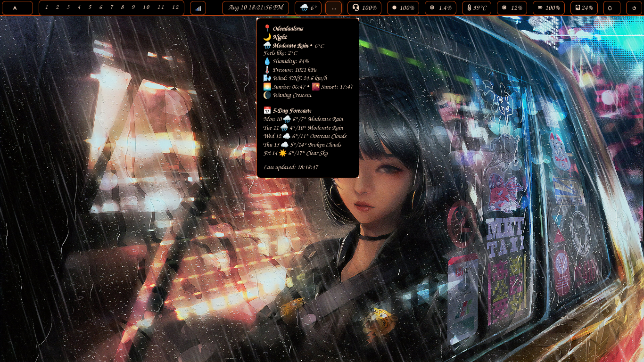Screen dimensions: 644x362
Task: Click the "Sunrise: 06:47" text
Action: [289, 87]
